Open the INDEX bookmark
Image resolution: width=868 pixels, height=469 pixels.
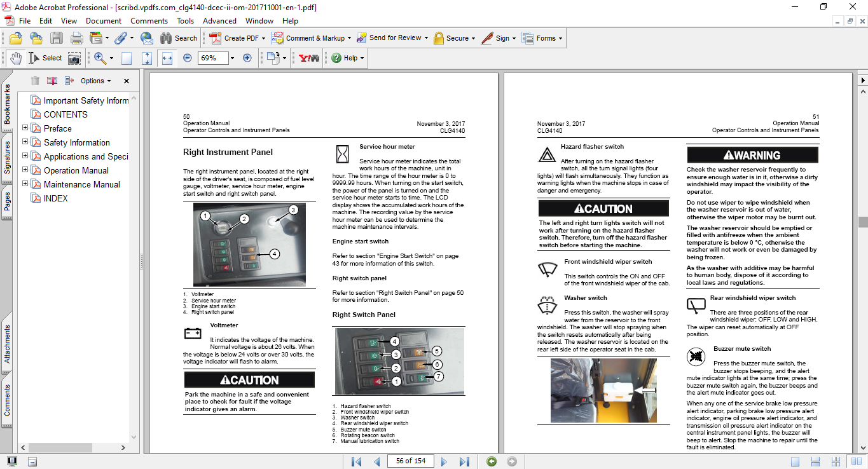click(x=55, y=198)
